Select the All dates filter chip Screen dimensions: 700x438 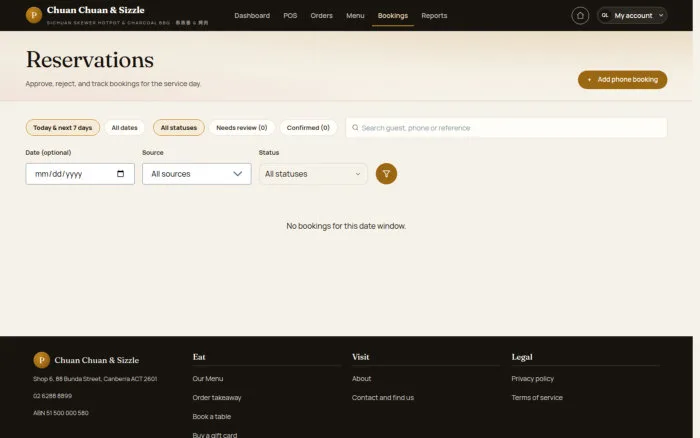click(x=125, y=128)
